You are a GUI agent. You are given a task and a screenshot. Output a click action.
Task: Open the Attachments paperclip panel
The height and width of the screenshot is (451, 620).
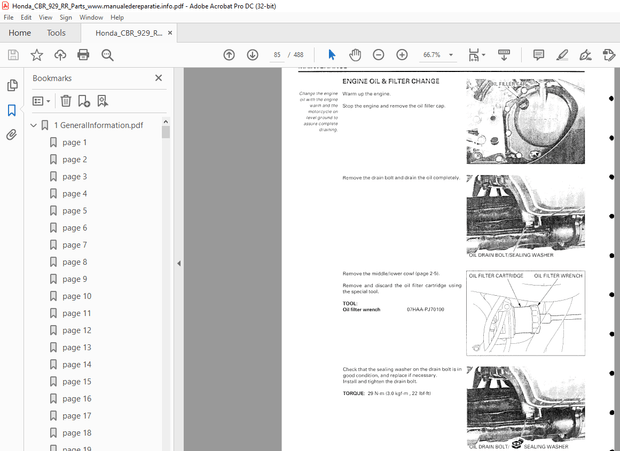(12, 135)
